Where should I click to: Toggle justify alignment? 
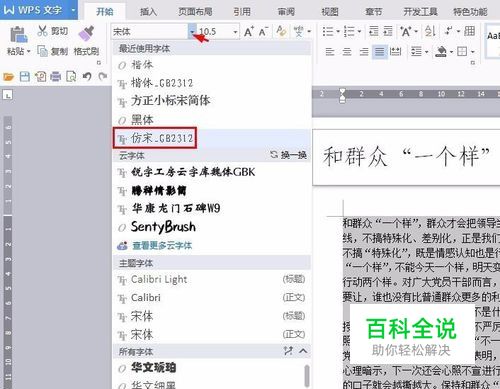380,52
